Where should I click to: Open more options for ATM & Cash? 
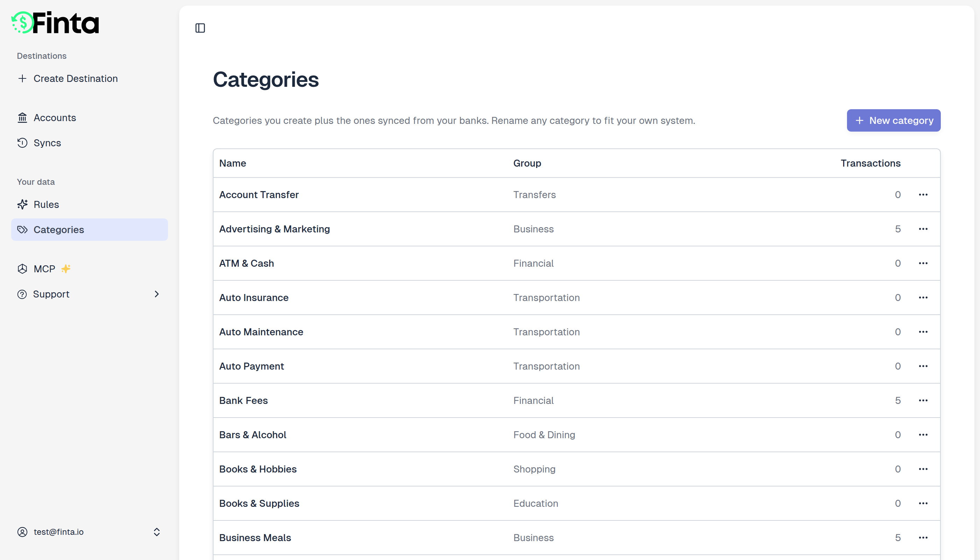click(x=923, y=263)
